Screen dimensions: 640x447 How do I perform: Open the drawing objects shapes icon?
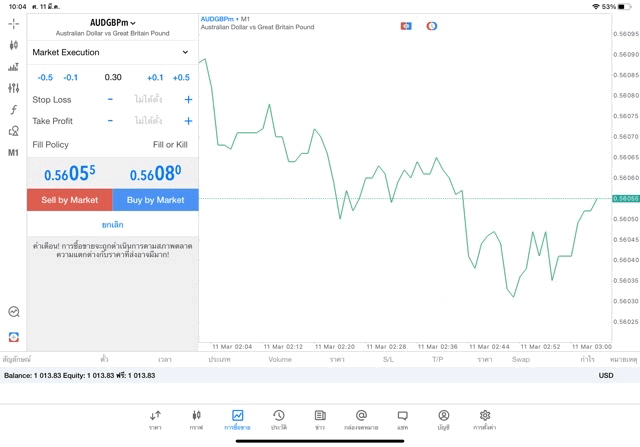[x=13, y=131]
